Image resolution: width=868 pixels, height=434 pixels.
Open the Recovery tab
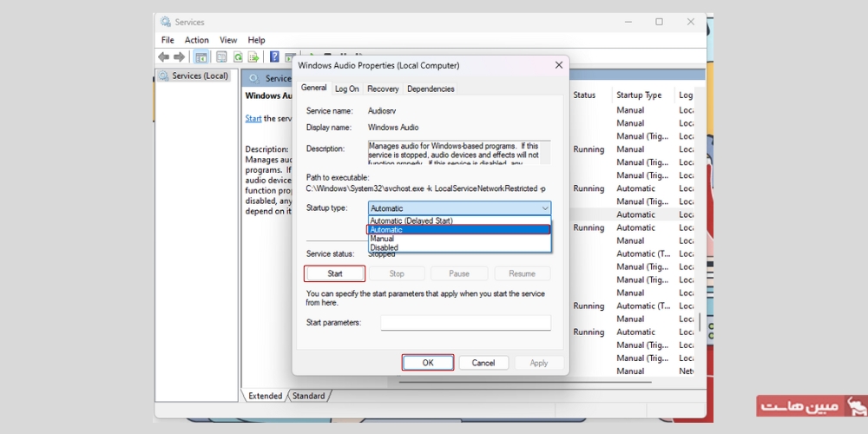tap(383, 89)
